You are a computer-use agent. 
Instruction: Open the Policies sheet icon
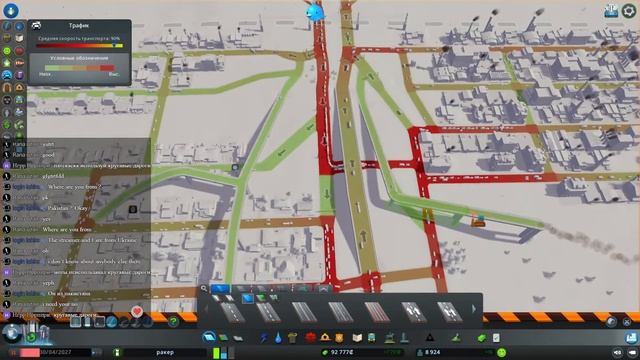click(496, 338)
